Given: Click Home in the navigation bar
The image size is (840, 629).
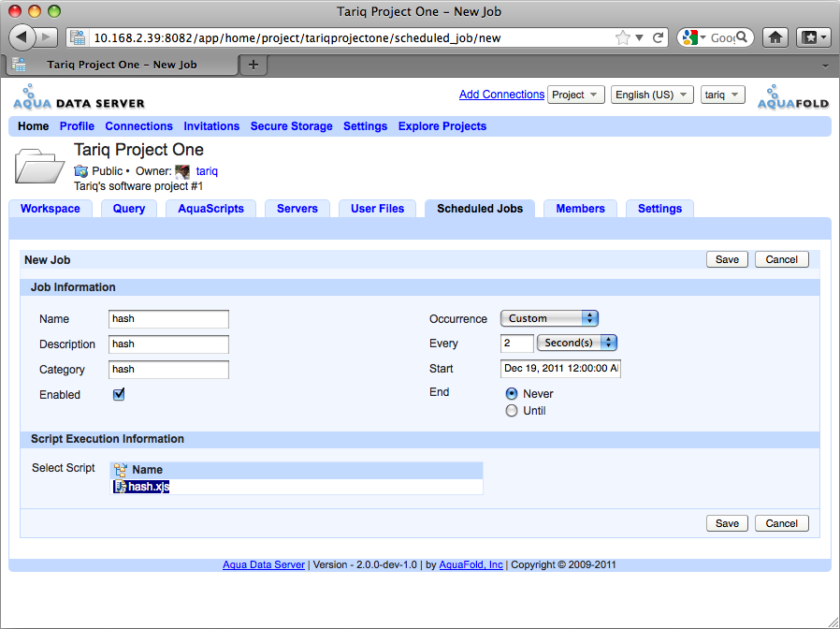Looking at the screenshot, I should [34, 126].
